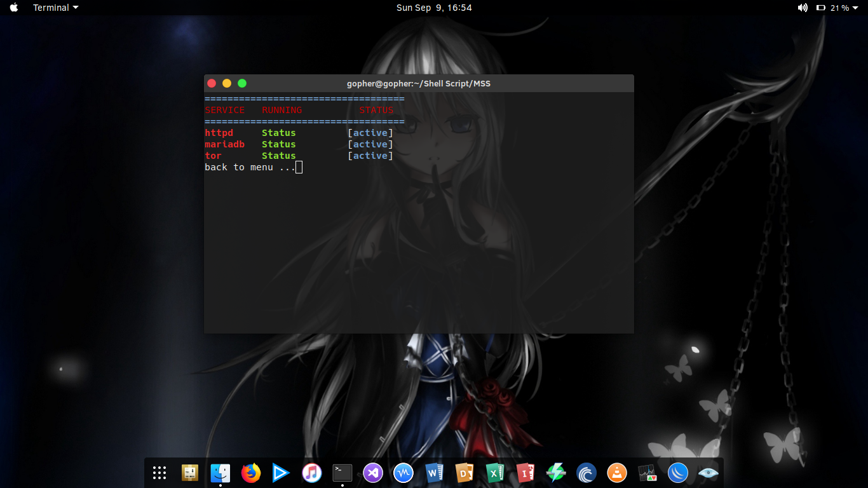Viewport: 868px width, 488px height.
Task: Click the 21 % battery percentage text
Action: (839, 8)
